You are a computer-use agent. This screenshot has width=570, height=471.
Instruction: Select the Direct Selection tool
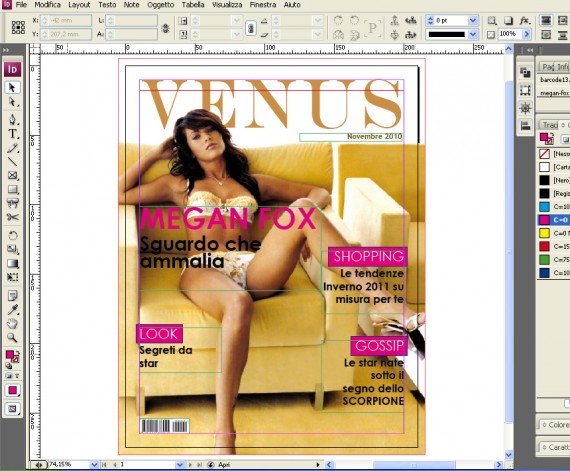(12, 102)
